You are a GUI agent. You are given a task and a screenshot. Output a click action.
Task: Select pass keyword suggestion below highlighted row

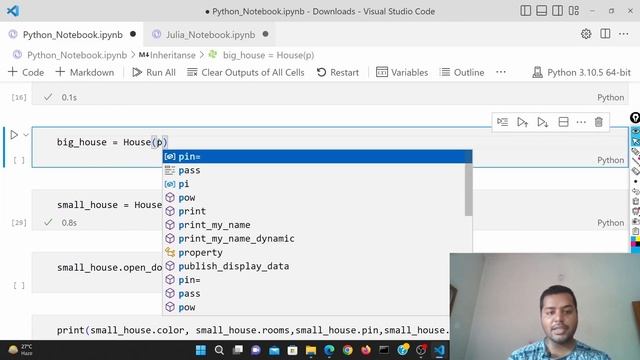tap(313, 170)
